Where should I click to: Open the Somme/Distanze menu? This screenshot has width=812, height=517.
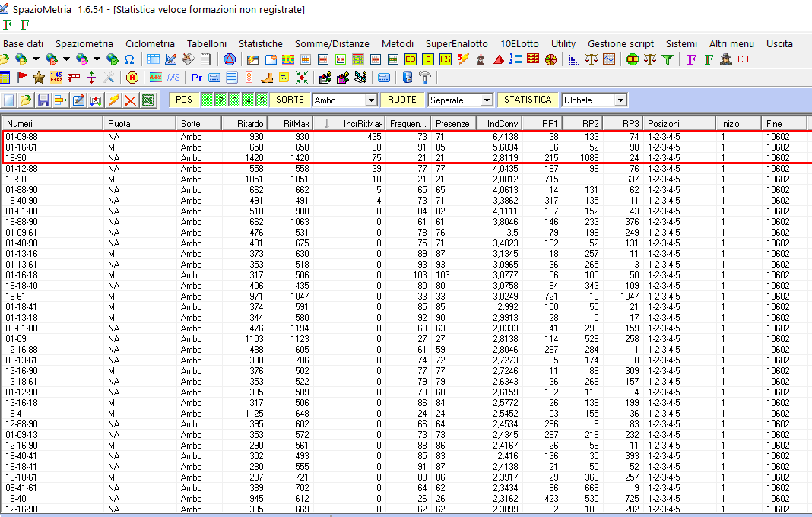click(332, 44)
